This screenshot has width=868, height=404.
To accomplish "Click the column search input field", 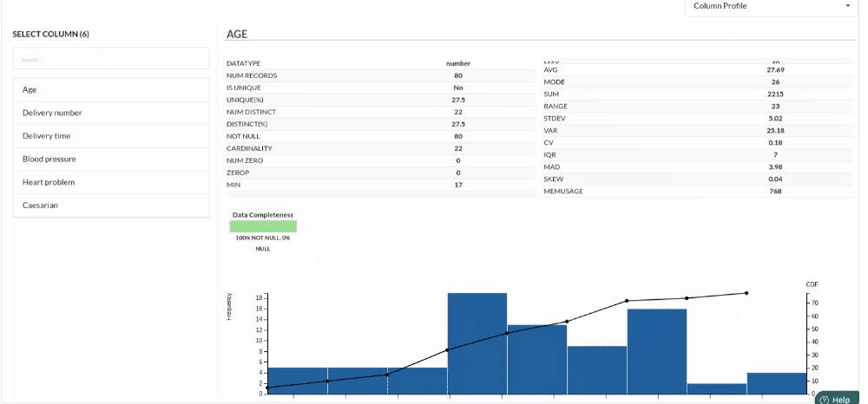I will (111, 59).
